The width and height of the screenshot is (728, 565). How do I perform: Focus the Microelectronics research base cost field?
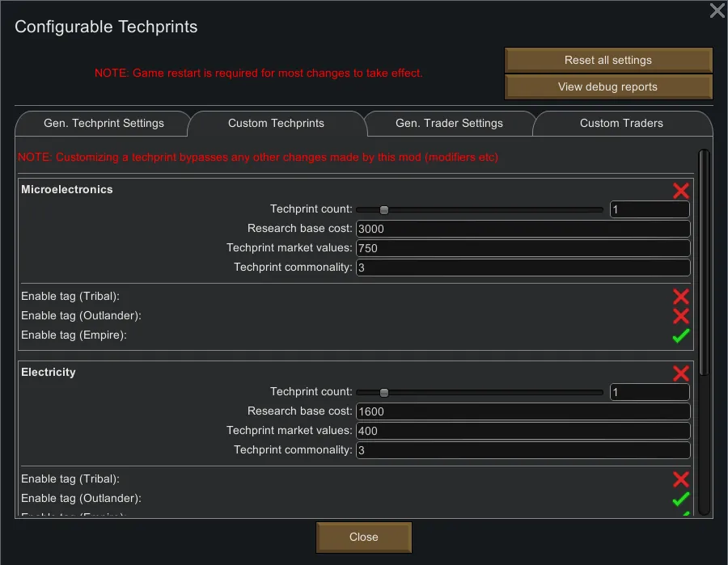[522, 229]
